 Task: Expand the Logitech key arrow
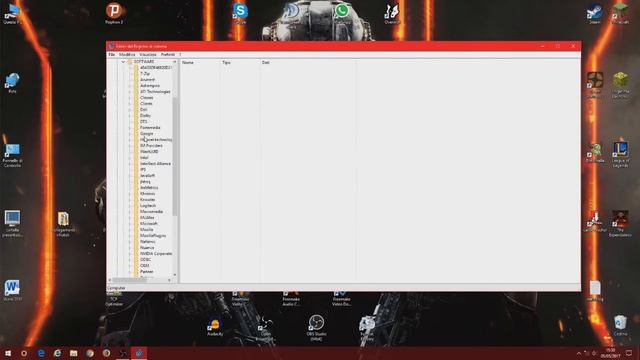click(x=130, y=206)
